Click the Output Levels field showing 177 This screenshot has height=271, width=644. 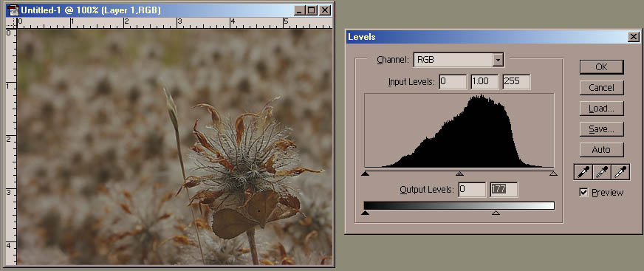[504, 190]
